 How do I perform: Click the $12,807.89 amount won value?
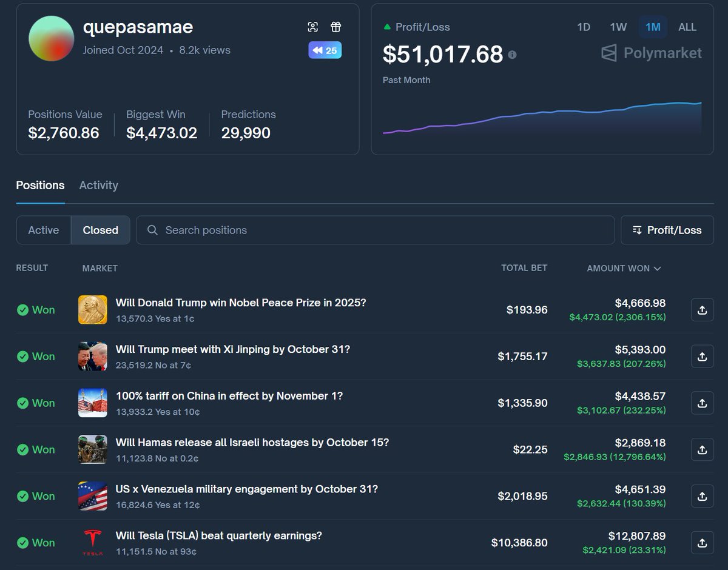[x=637, y=536]
